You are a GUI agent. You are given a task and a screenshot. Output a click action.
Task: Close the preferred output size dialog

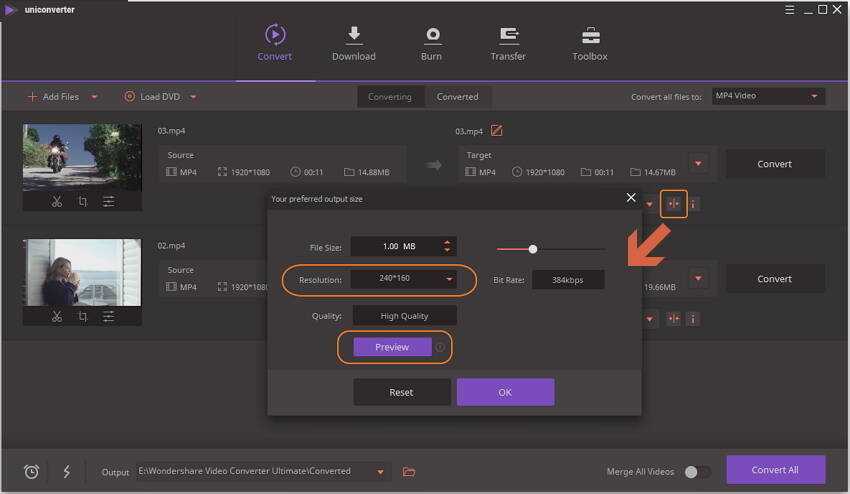631,198
